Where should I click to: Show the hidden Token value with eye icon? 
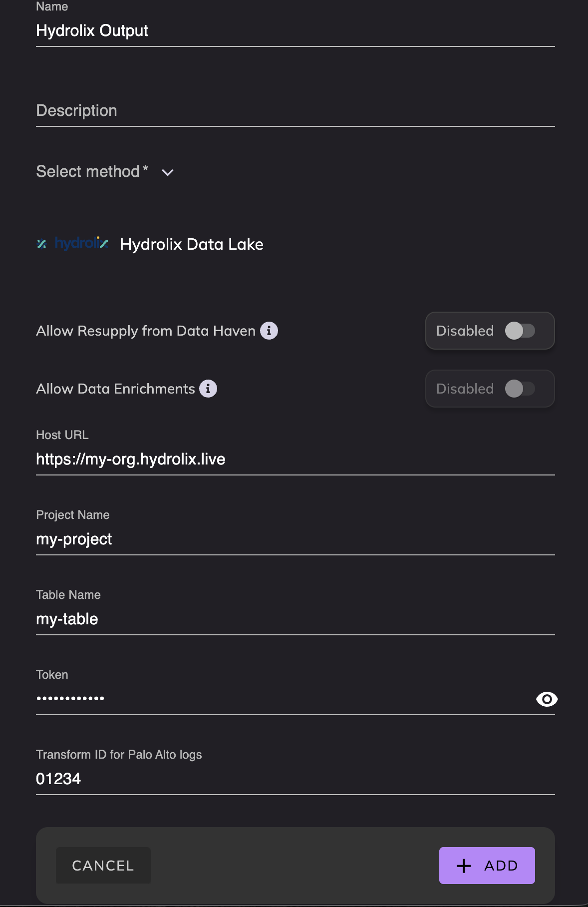click(x=547, y=699)
